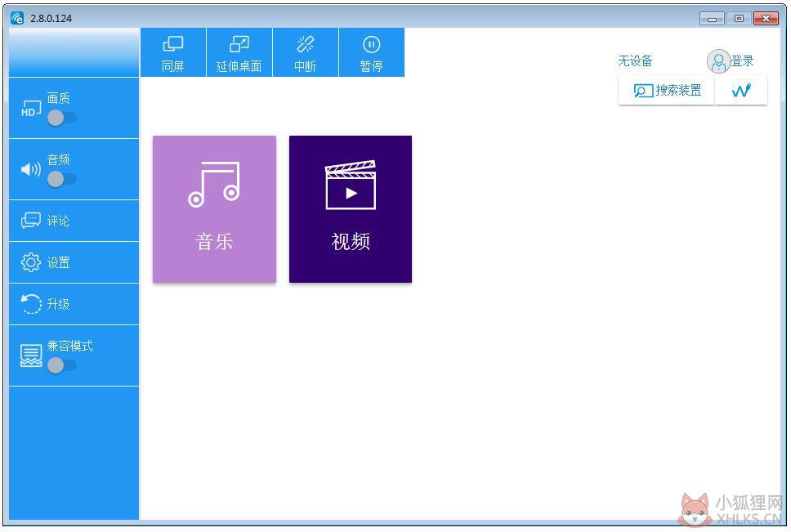Open the 升级 upgrade menu item
The width and height of the screenshot is (791, 532).
pos(74,304)
